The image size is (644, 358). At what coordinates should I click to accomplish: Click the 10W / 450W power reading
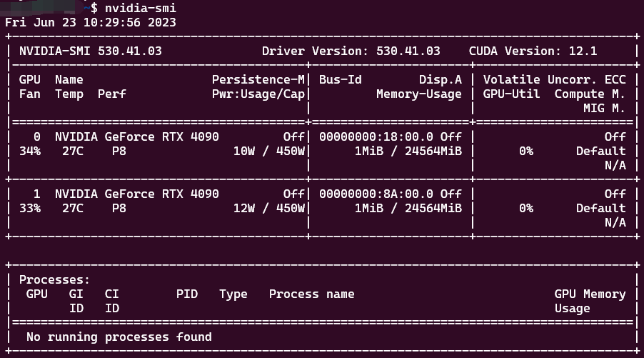[269, 151]
